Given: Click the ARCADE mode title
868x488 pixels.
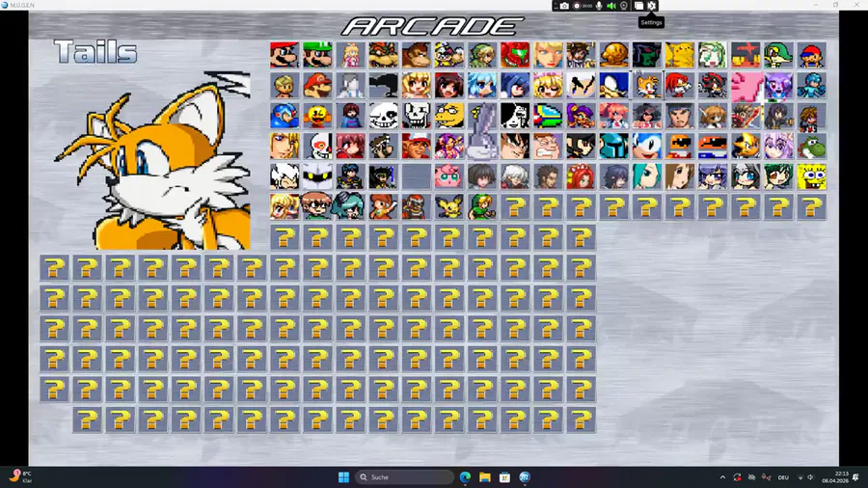Looking at the screenshot, I should [x=432, y=26].
